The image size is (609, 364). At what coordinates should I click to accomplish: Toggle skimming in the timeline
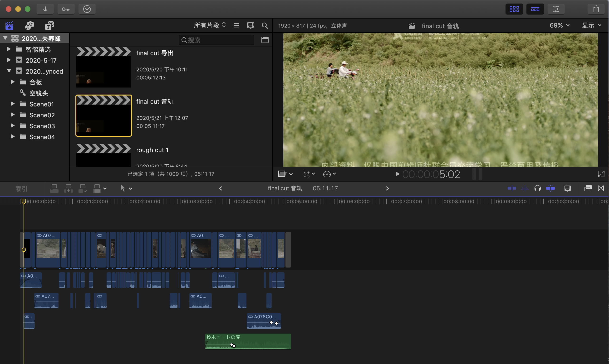[x=511, y=188]
